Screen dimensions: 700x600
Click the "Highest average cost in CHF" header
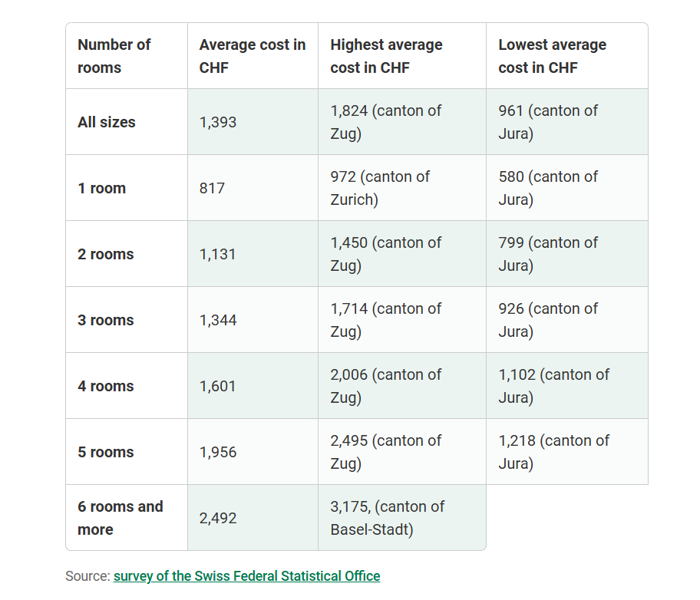[x=386, y=56]
